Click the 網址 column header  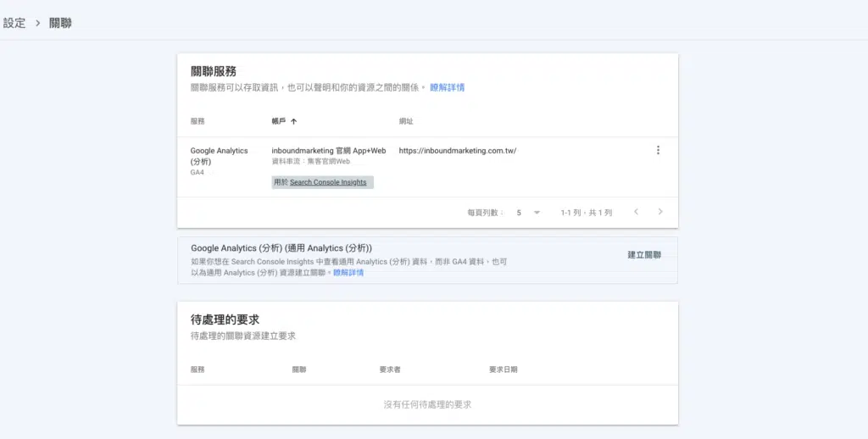click(x=406, y=121)
